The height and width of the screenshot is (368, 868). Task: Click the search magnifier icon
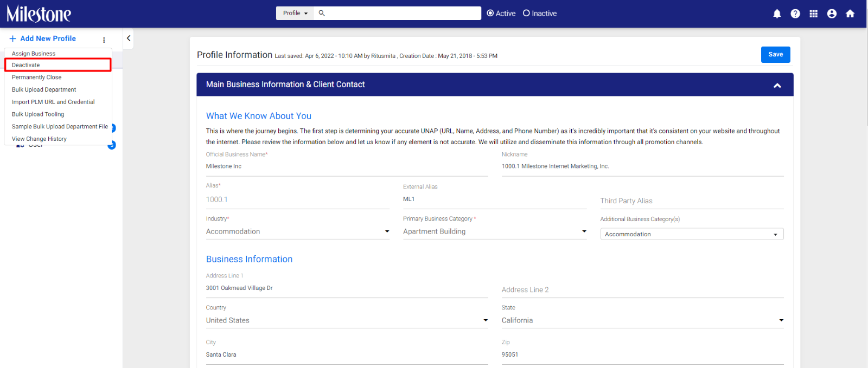point(322,13)
